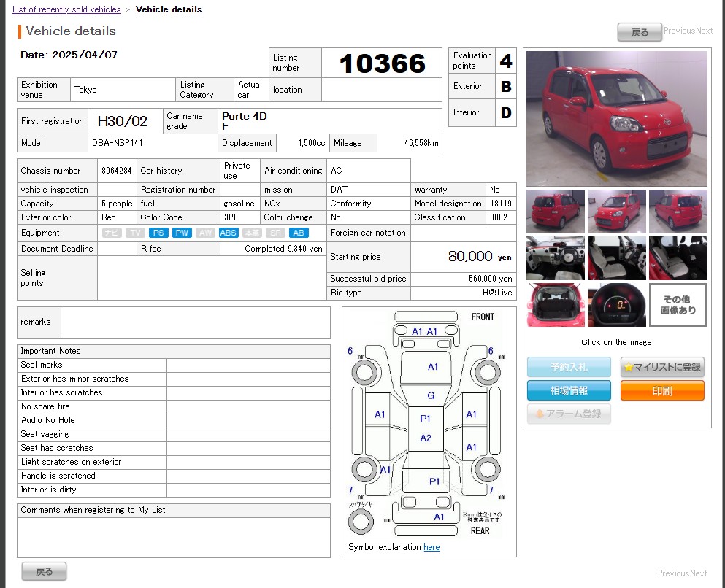Click the 予約入札 reserve bid button
Screen dimensions: 725x588
click(569, 367)
